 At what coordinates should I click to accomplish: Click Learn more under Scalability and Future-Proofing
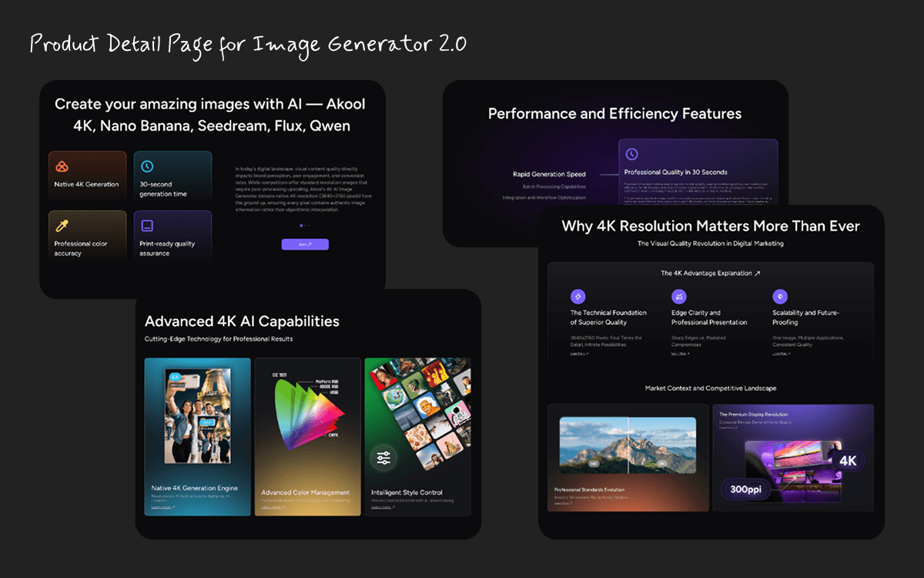(x=782, y=354)
